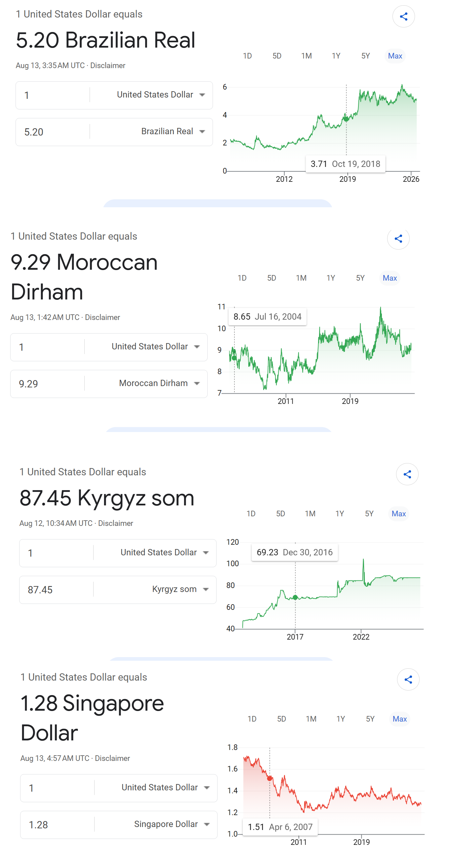Share the Moroccan Dirham conversion

point(398,239)
